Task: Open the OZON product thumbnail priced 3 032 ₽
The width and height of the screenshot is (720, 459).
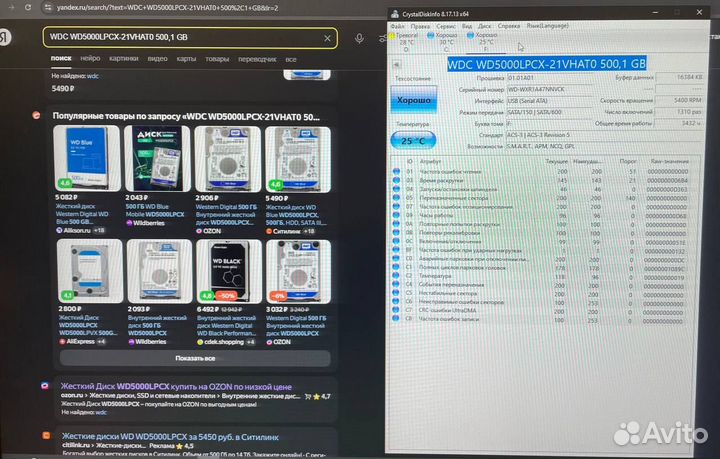Action: (x=298, y=271)
